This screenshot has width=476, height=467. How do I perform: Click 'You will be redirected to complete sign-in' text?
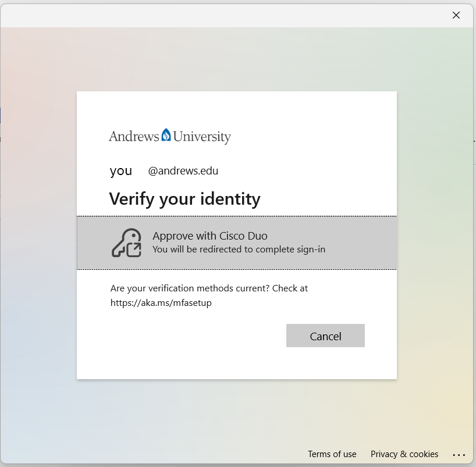pos(239,249)
